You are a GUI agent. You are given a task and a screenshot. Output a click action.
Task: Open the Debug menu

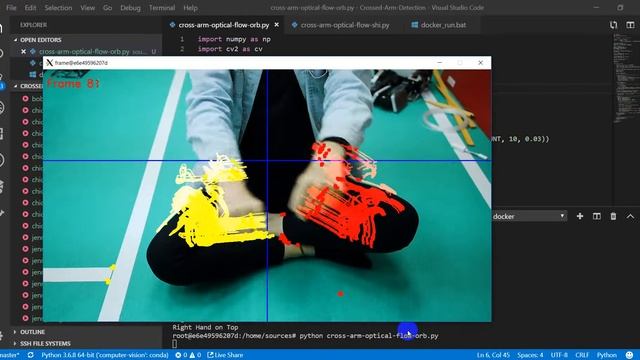pos(130,8)
